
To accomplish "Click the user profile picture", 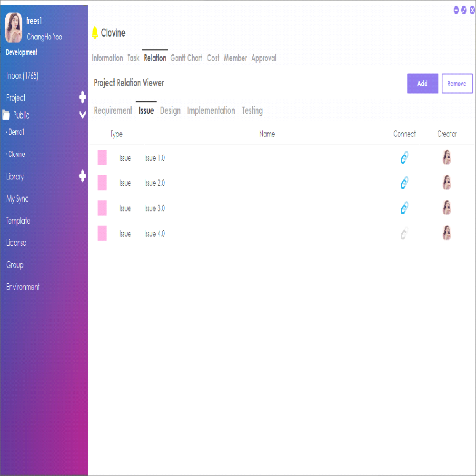I will 13,28.
